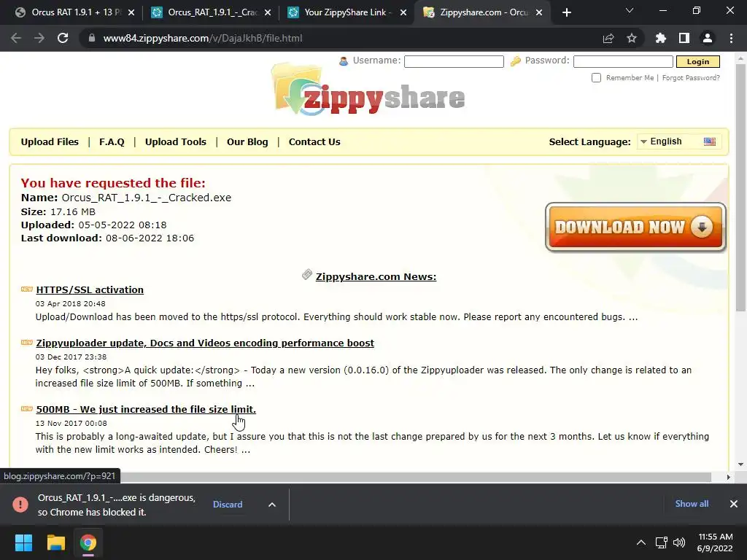Reload the Zippyshare page

coord(63,38)
